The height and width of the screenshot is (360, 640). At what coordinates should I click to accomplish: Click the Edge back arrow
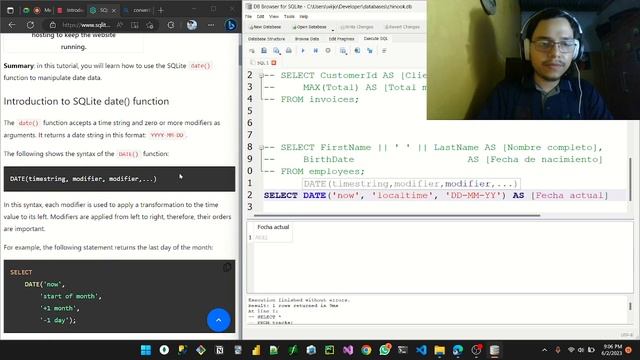pyautogui.click(x=12, y=25)
